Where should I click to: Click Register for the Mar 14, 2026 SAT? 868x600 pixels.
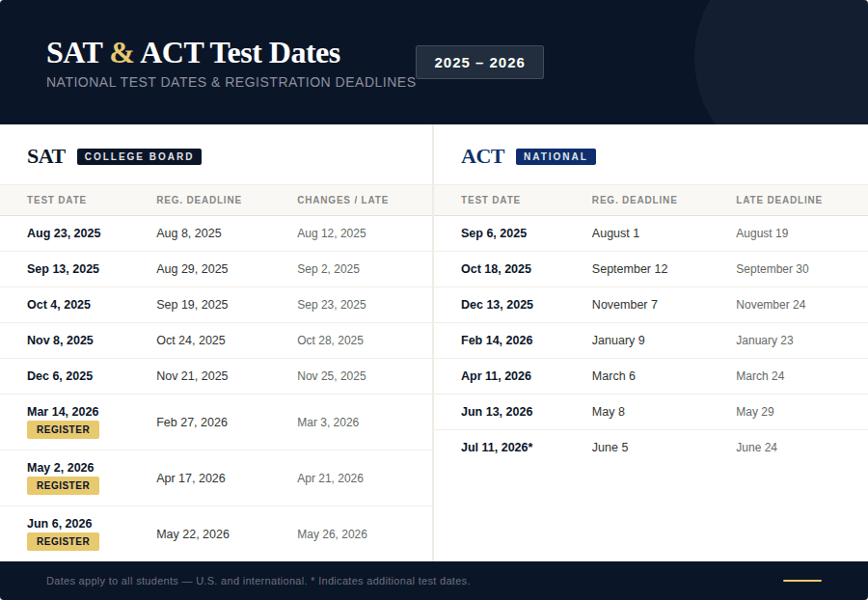click(63, 430)
